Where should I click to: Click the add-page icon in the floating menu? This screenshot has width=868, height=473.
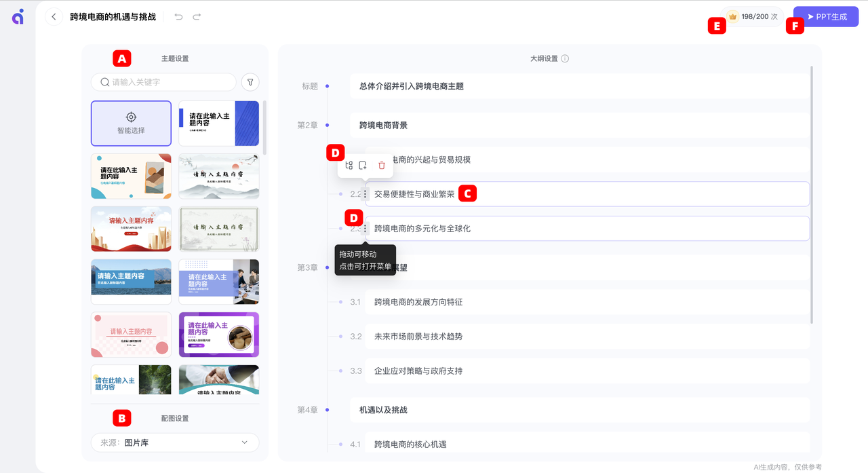click(x=363, y=165)
